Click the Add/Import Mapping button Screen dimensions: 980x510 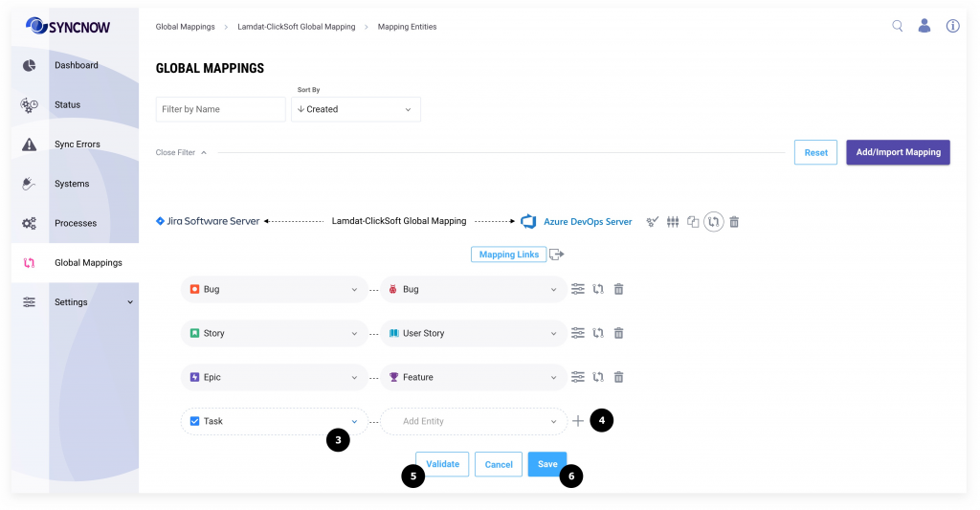(898, 152)
